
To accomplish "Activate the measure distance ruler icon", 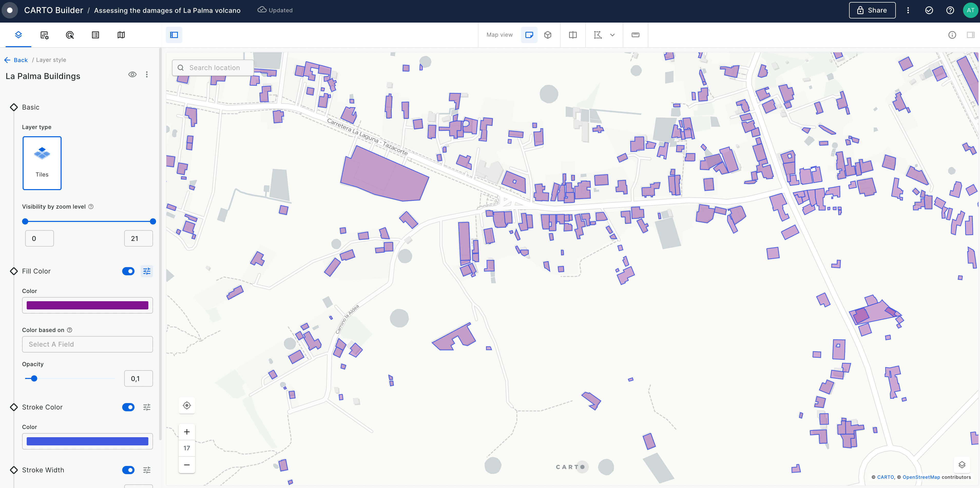I will click(635, 35).
